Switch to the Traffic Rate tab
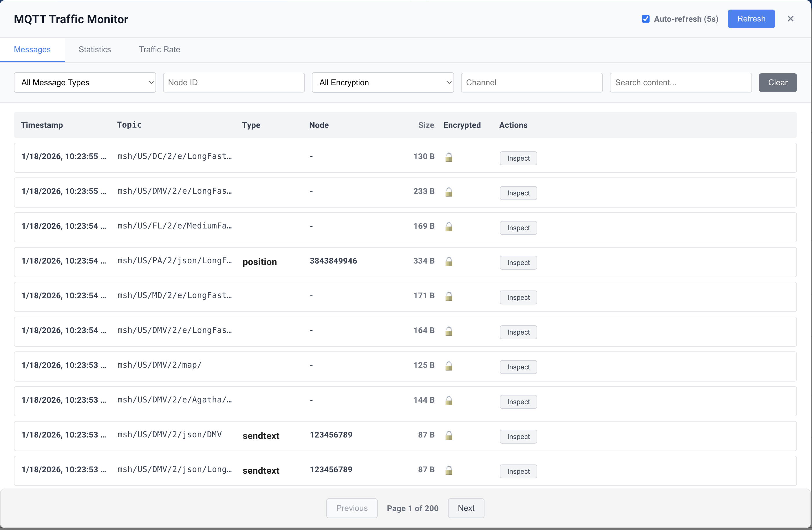This screenshot has height=530, width=812. click(x=159, y=50)
